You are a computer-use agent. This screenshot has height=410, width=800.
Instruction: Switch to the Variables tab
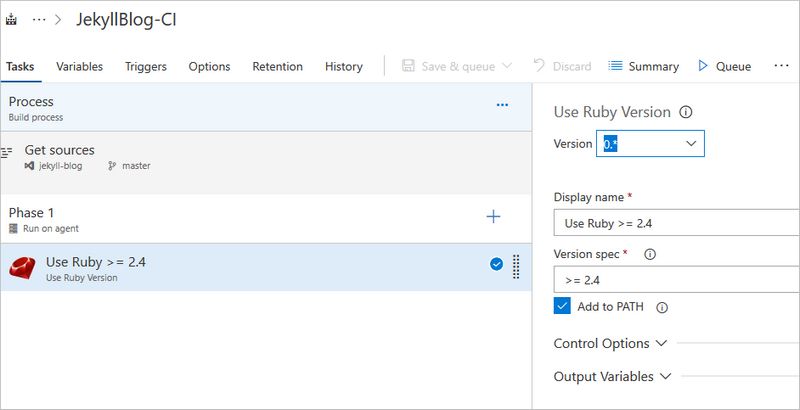[79, 67]
